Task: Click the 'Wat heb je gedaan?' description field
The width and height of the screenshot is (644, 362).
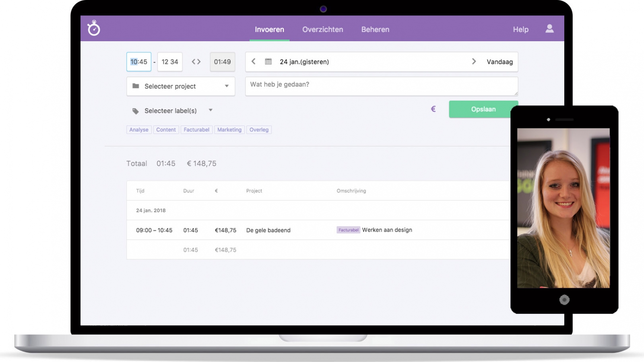Action: (382, 86)
